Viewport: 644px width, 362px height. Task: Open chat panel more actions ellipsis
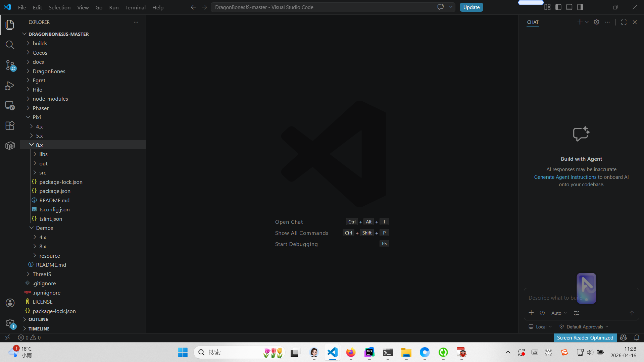pyautogui.click(x=607, y=22)
